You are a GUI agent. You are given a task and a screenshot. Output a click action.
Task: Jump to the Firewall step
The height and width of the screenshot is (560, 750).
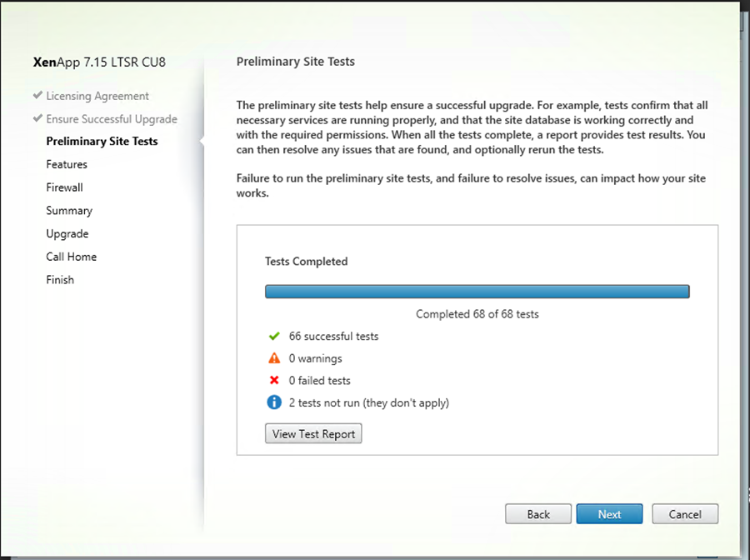(x=64, y=187)
